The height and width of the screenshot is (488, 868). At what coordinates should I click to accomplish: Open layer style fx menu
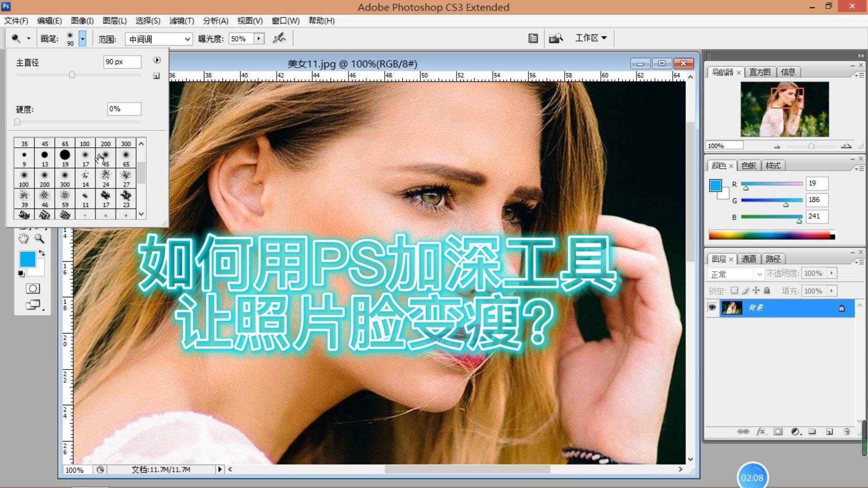tap(760, 432)
